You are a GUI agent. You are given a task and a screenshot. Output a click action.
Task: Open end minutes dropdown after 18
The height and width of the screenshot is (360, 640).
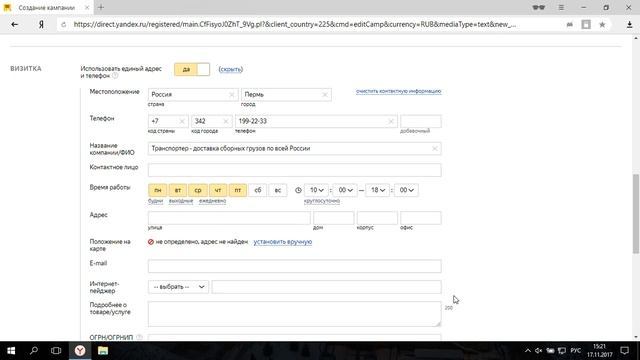[407, 190]
